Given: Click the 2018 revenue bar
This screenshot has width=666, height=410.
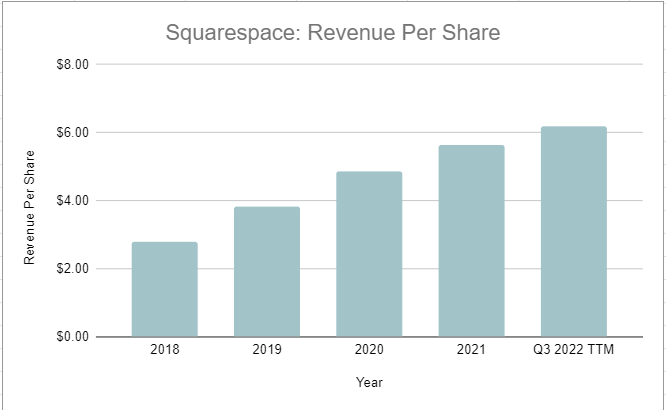Looking at the screenshot, I should point(165,289).
